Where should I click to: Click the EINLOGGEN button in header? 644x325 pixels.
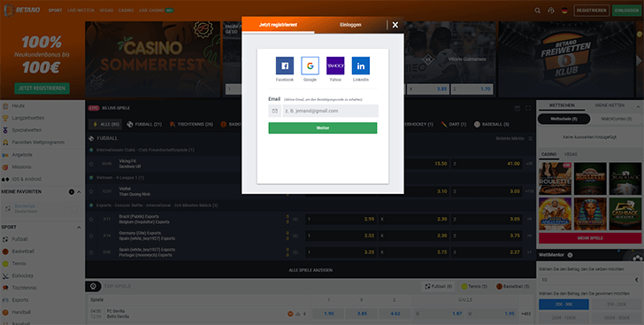[627, 11]
